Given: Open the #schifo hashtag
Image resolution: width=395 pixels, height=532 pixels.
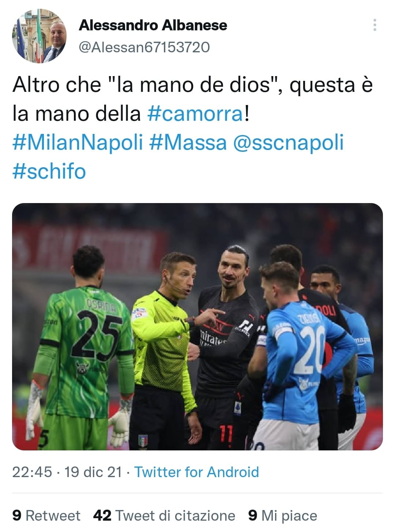Looking at the screenshot, I should tap(49, 171).
